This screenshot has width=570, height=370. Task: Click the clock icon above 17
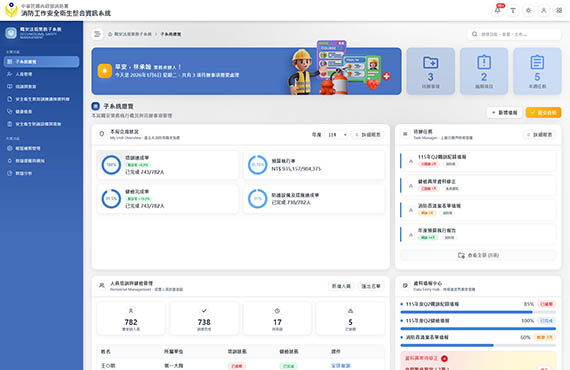[277, 311]
